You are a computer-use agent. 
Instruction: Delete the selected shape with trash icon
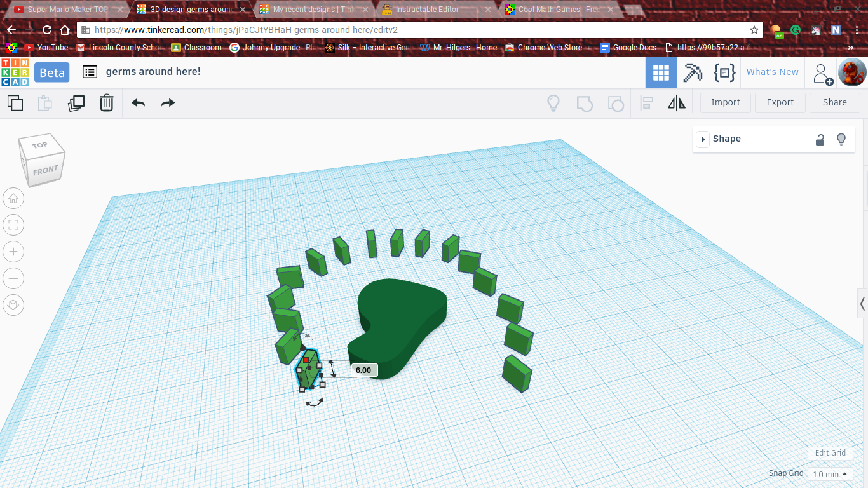[107, 102]
